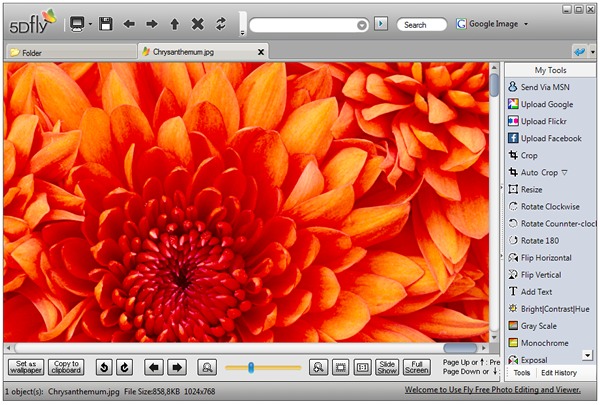This screenshot has height=405, width=600.
Task: Open the dropdown arrow beside monitor icon
Action: coord(90,24)
